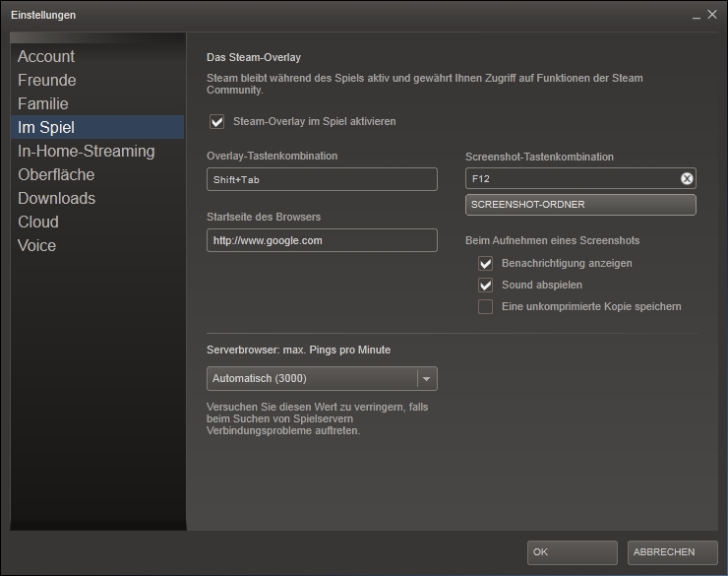Click the Overlay-Tastenkombination Shift+Tab field
The width and height of the screenshot is (728, 576).
tap(322, 179)
